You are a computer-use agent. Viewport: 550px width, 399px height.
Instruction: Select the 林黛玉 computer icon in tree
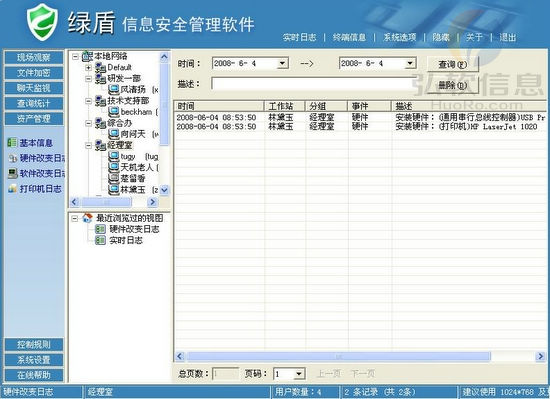(x=114, y=190)
